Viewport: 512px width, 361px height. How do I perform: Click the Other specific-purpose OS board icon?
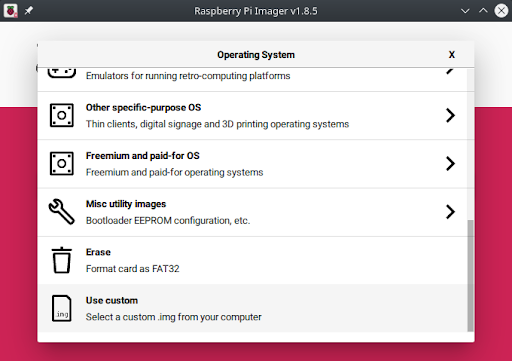62,115
